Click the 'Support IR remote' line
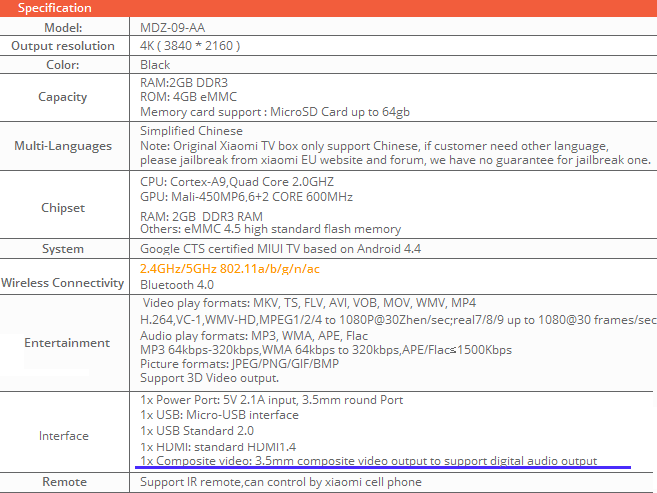The height and width of the screenshot is (493, 657). pyautogui.click(x=281, y=482)
